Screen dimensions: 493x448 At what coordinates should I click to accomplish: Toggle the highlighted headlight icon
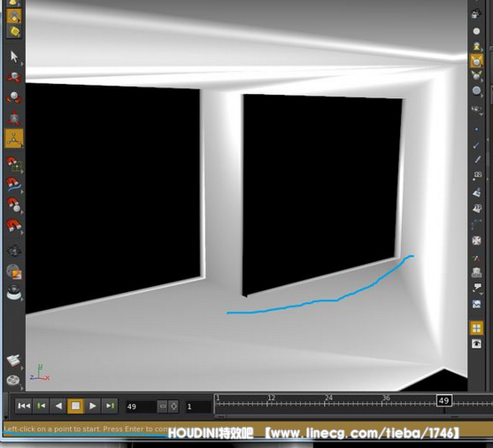477,61
